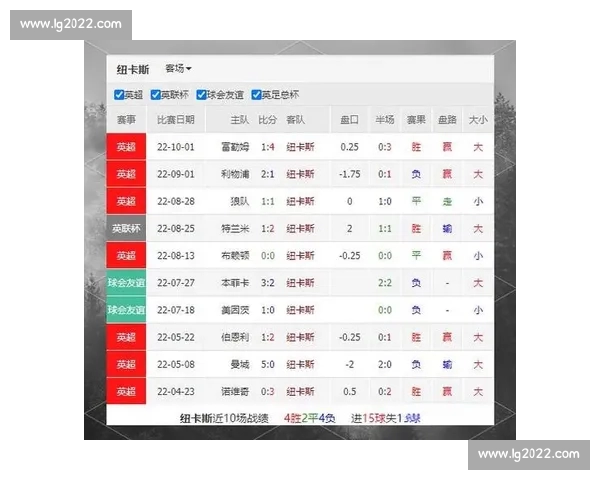
Task: Click the 0:3 half-time score
Action: pyautogui.click(x=385, y=147)
